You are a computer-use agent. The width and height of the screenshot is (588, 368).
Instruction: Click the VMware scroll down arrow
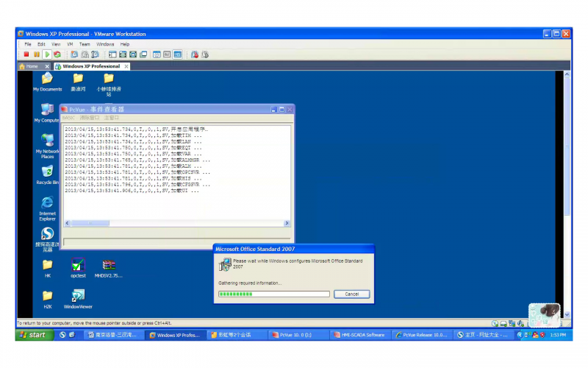(x=567, y=315)
